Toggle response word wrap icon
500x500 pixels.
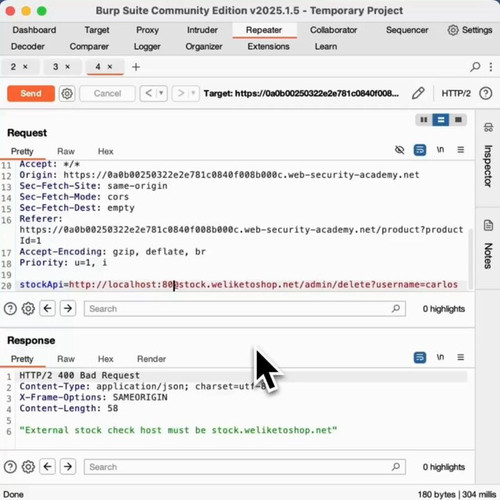[x=420, y=357]
